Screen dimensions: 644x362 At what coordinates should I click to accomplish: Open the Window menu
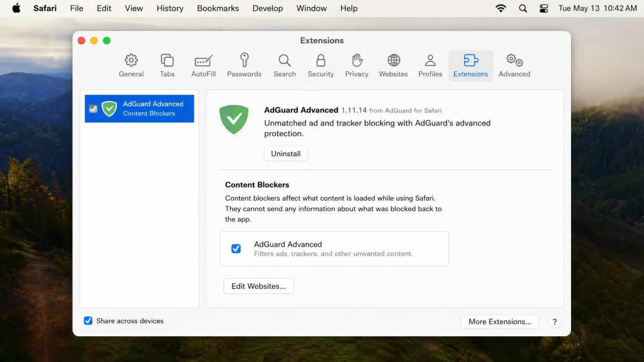pos(312,8)
